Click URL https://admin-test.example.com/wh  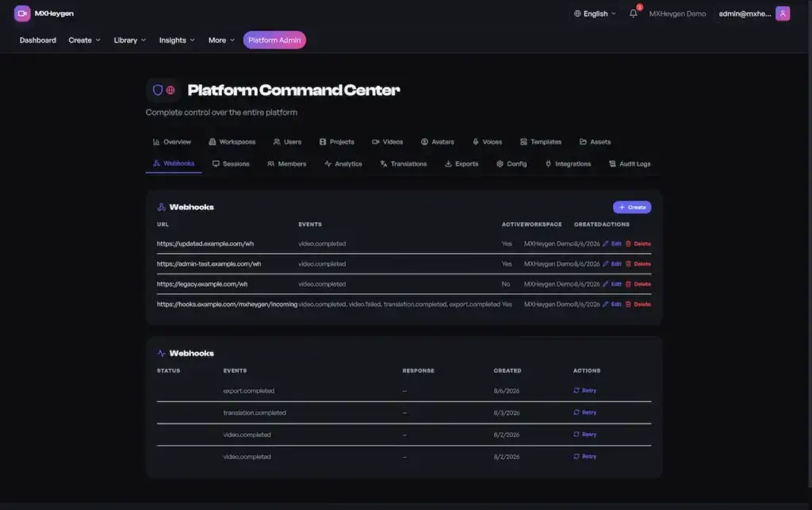[x=209, y=263]
